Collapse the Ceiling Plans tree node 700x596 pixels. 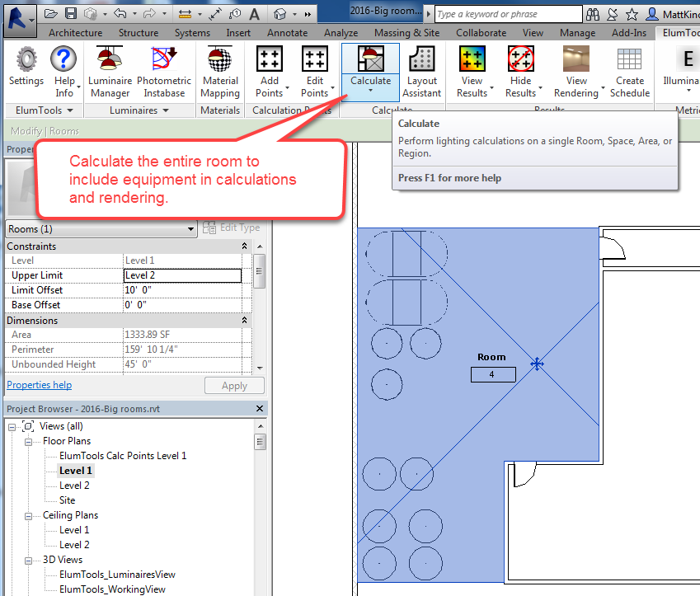coord(29,516)
